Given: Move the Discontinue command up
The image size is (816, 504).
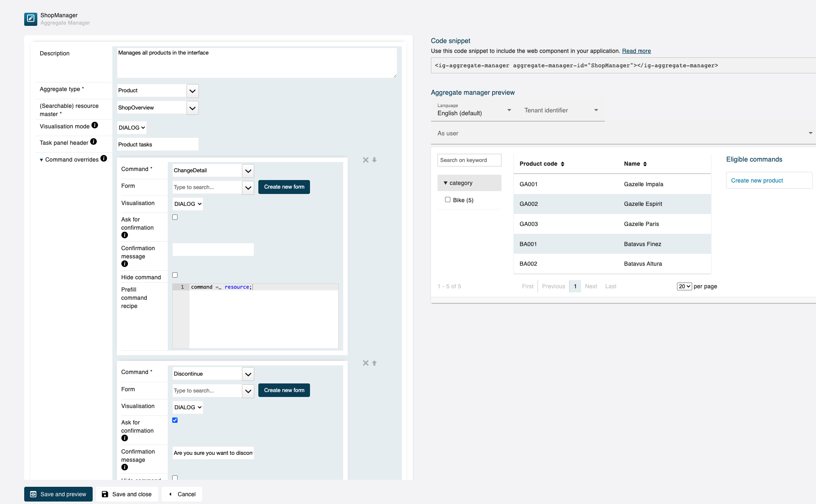Looking at the screenshot, I should coord(374,363).
